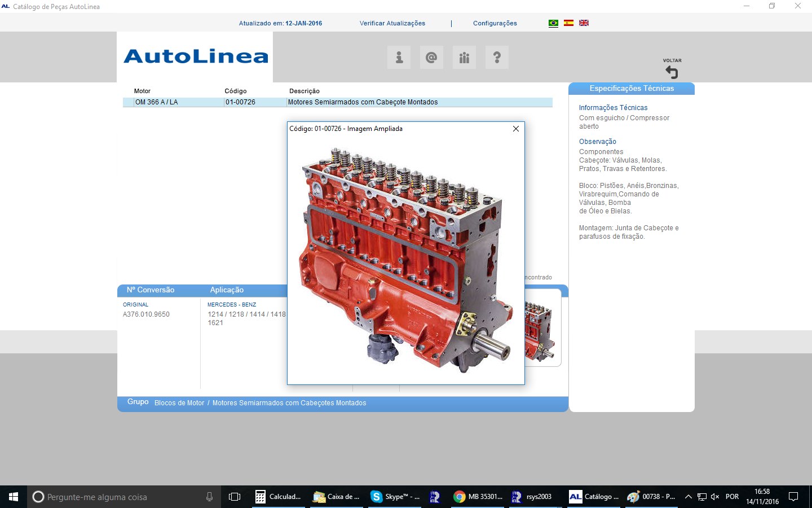The image size is (812, 508).
Task: Click the Voltar back arrow
Action: (x=672, y=72)
